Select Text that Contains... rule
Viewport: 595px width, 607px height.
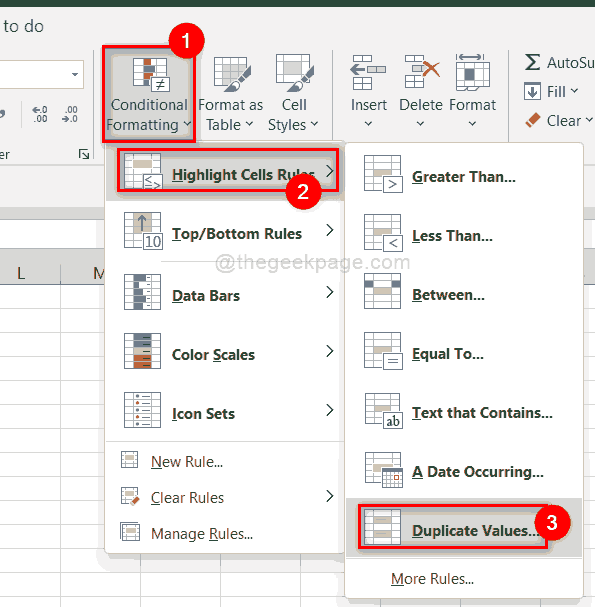tap(464, 410)
